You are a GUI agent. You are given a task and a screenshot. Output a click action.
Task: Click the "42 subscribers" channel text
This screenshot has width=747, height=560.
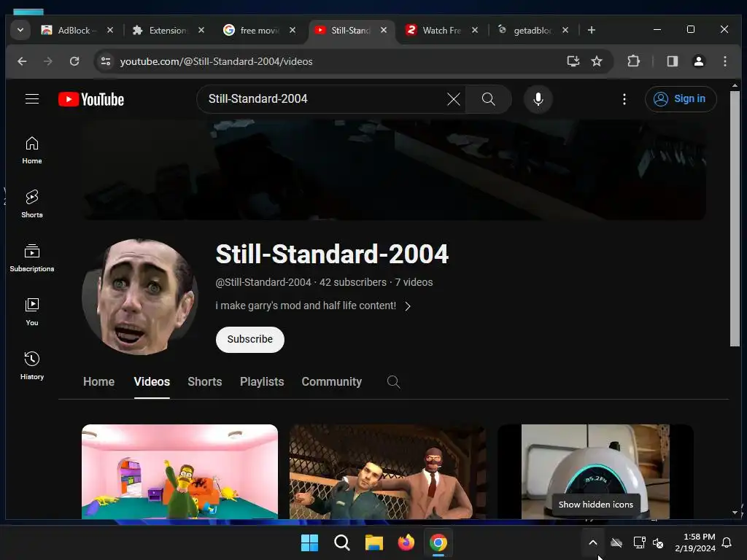click(x=352, y=282)
